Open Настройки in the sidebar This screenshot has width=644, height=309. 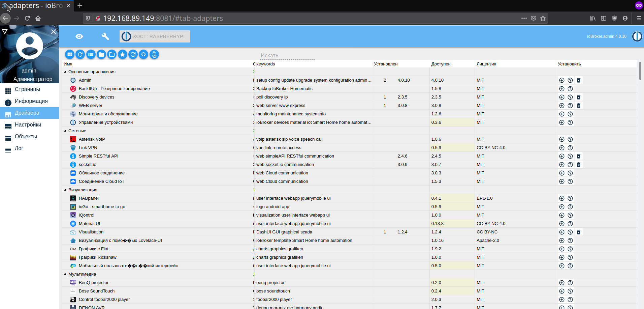coord(30,125)
